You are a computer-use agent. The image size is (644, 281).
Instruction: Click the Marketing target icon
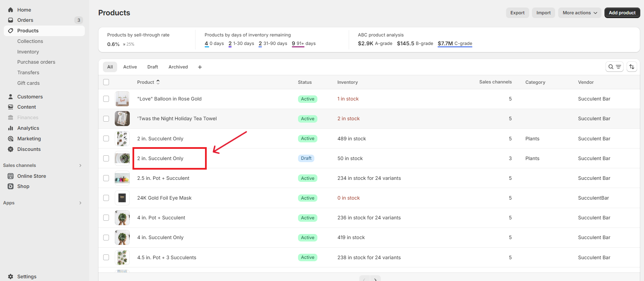click(x=11, y=139)
